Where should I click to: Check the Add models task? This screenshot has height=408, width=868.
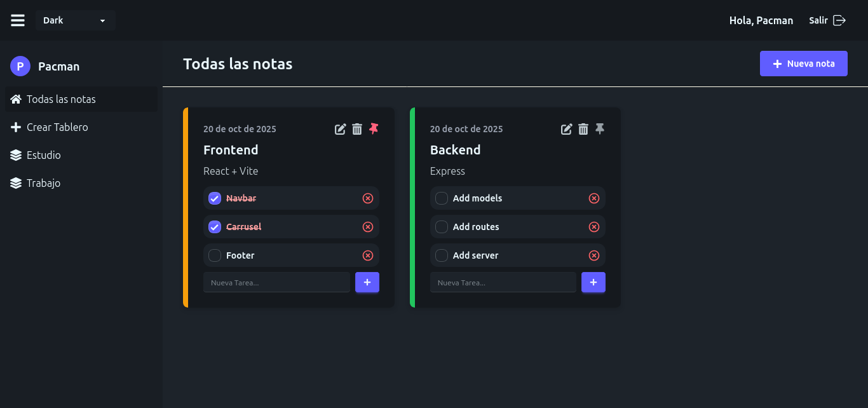[x=441, y=198]
